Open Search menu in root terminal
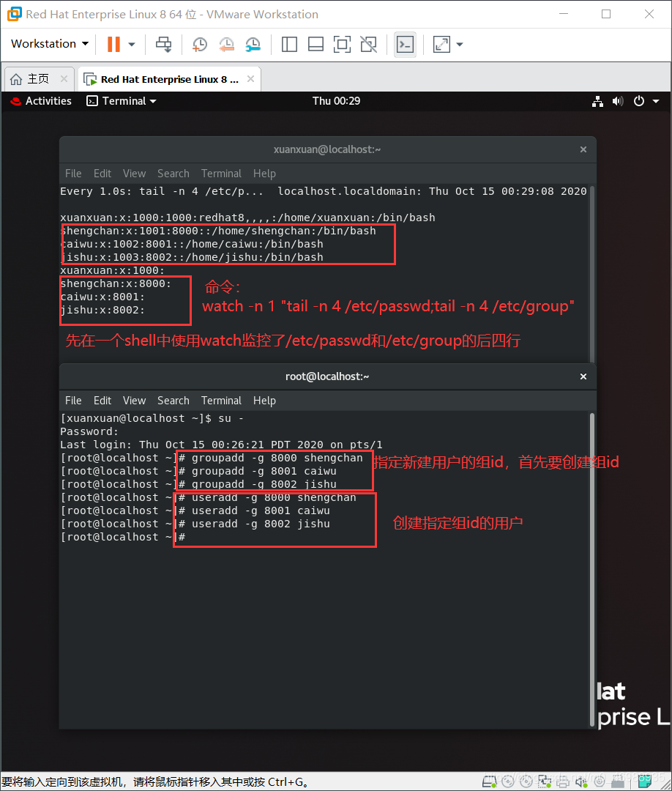 point(173,401)
